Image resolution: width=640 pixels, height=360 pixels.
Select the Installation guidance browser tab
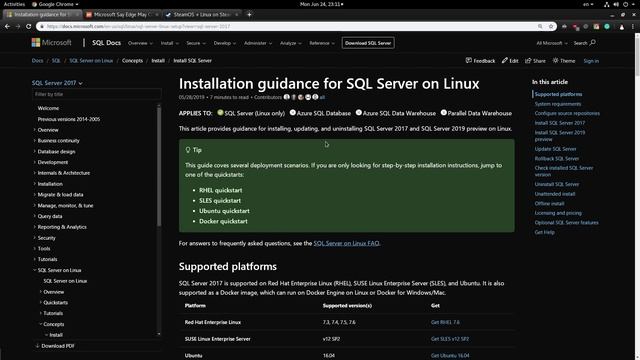click(41, 14)
